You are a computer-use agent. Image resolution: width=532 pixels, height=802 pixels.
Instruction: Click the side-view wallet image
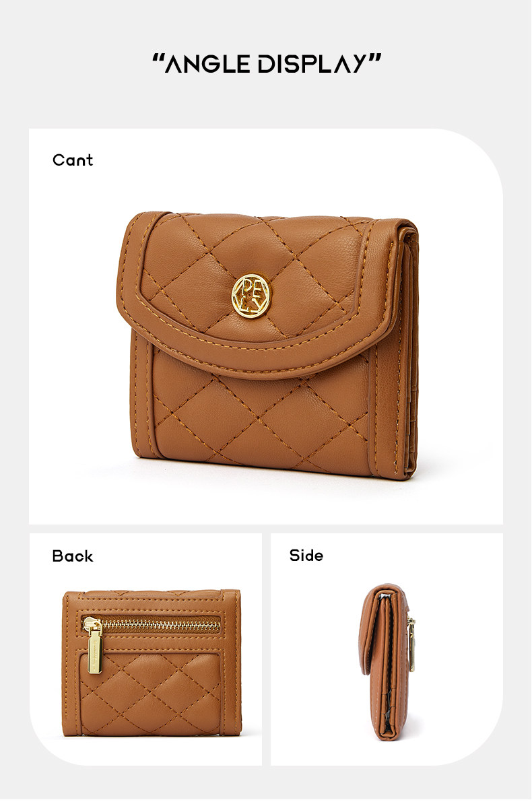coord(387,661)
